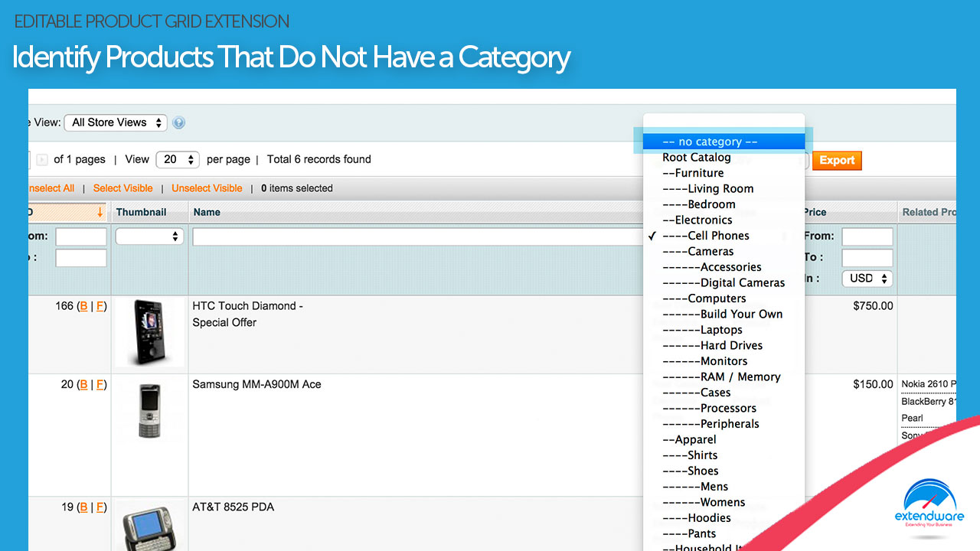Open the currency dropdown showing USD
The height and width of the screenshot is (551, 980).
pos(867,279)
